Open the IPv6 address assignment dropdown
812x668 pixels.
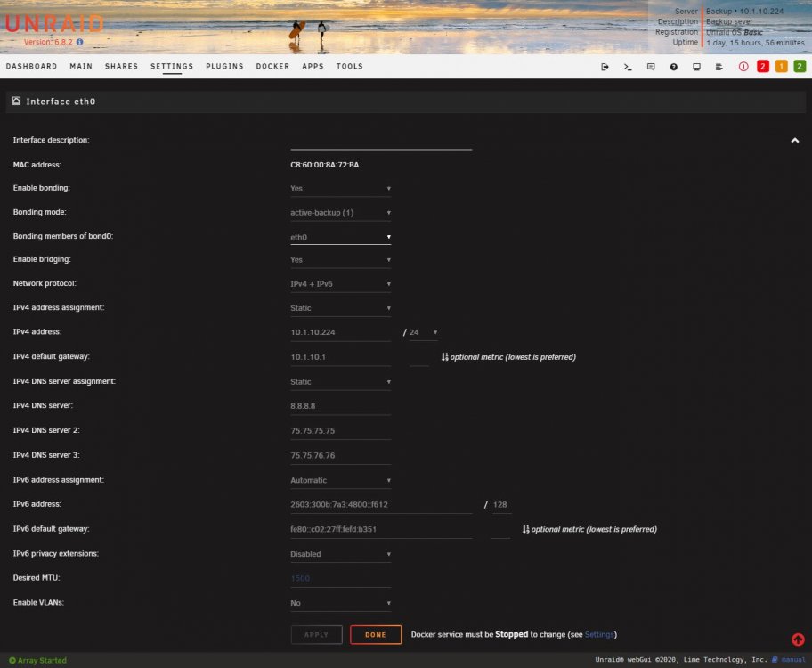coord(341,480)
